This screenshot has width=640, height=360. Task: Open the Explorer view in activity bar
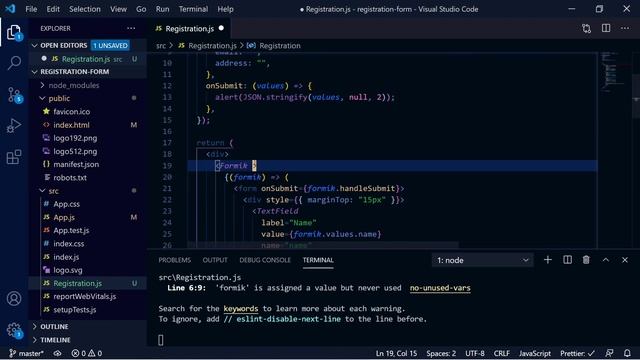14,32
